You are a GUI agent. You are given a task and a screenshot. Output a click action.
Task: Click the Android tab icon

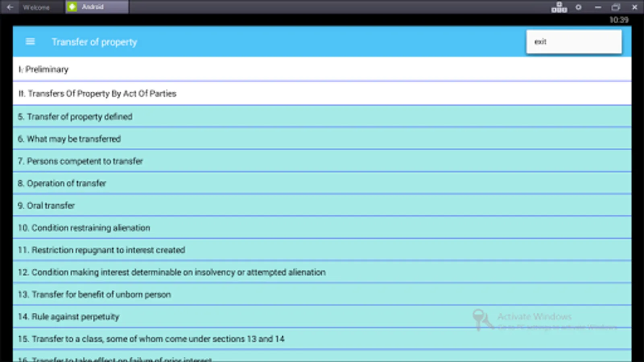coord(72,7)
